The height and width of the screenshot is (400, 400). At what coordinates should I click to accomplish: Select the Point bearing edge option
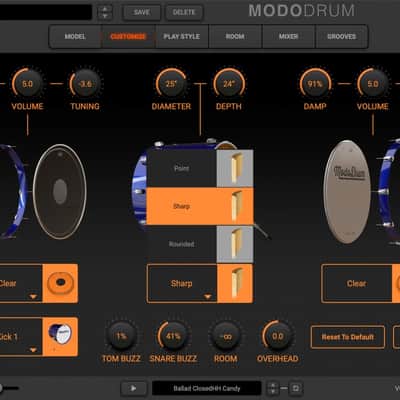(182, 168)
